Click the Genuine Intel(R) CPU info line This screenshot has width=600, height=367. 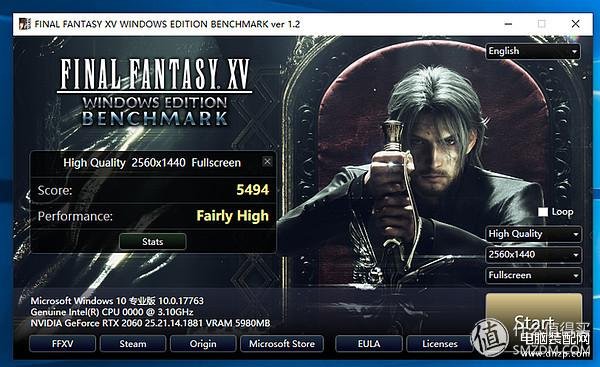click(112, 312)
